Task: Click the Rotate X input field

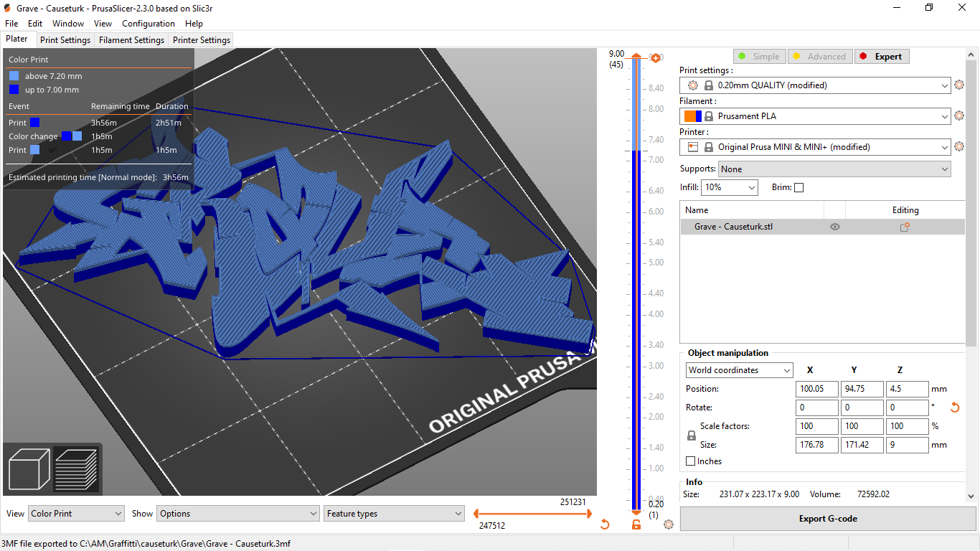Action: pos(817,408)
